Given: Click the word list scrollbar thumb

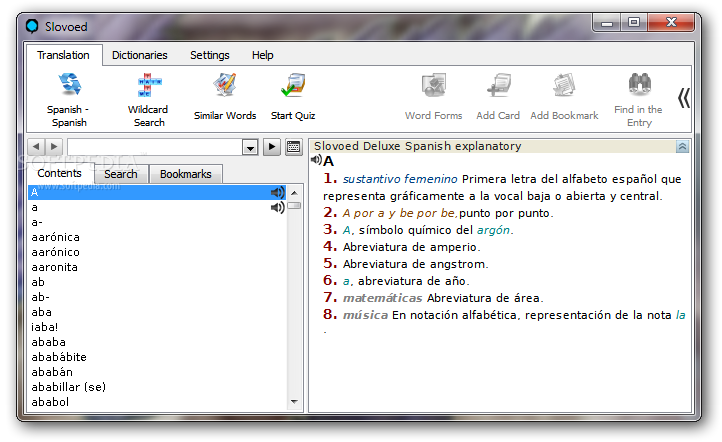Looking at the screenshot, I should coord(295,206).
